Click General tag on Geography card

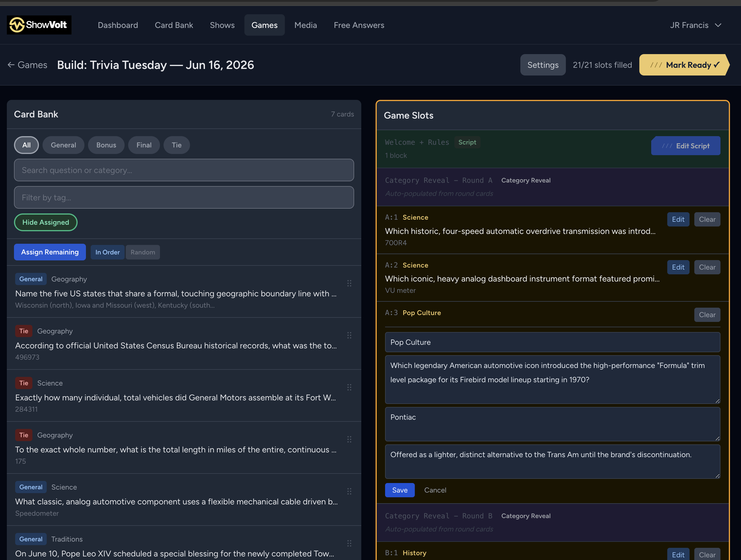point(31,279)
